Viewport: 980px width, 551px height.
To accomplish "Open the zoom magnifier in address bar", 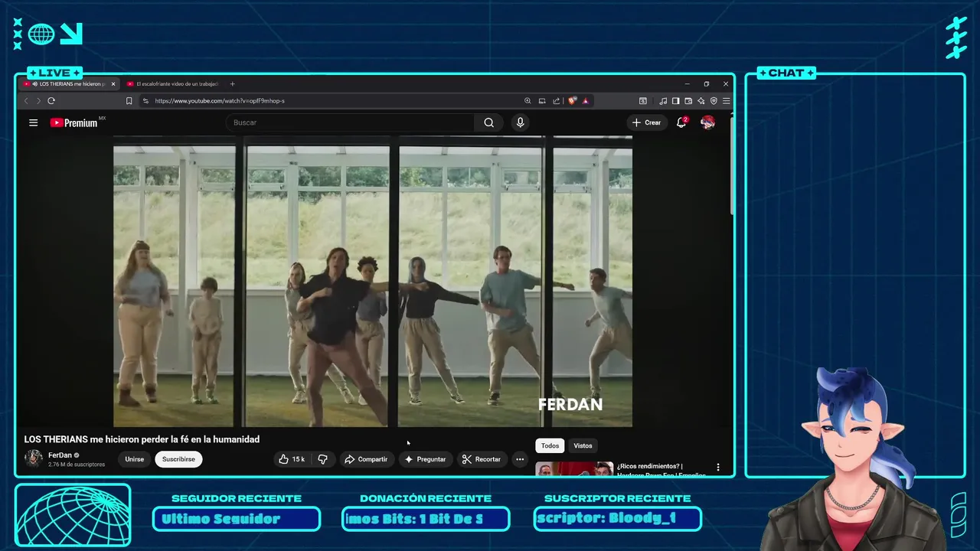I will 528,100.
